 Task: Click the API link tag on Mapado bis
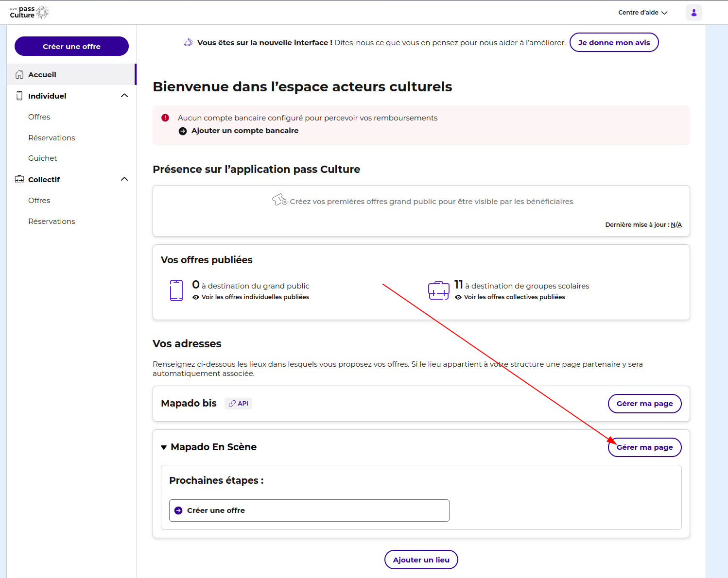click(238, 404)
